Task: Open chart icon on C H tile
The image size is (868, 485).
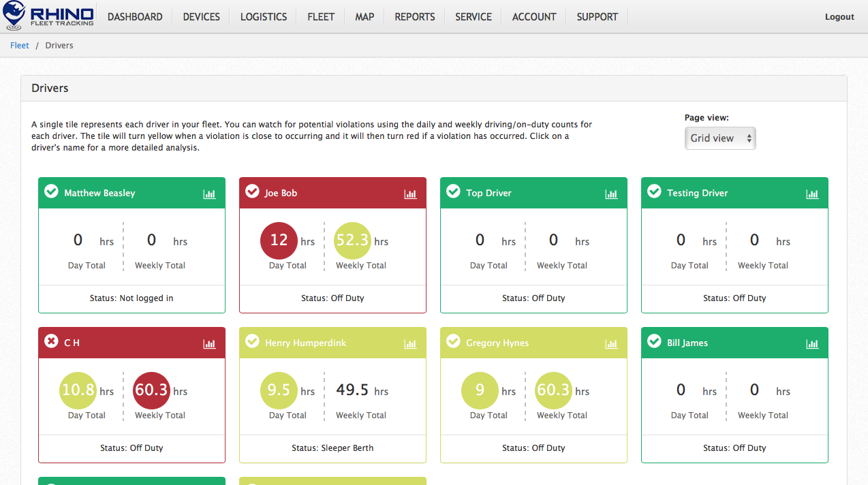Action: pyautogui.click(x=209, y=344)
